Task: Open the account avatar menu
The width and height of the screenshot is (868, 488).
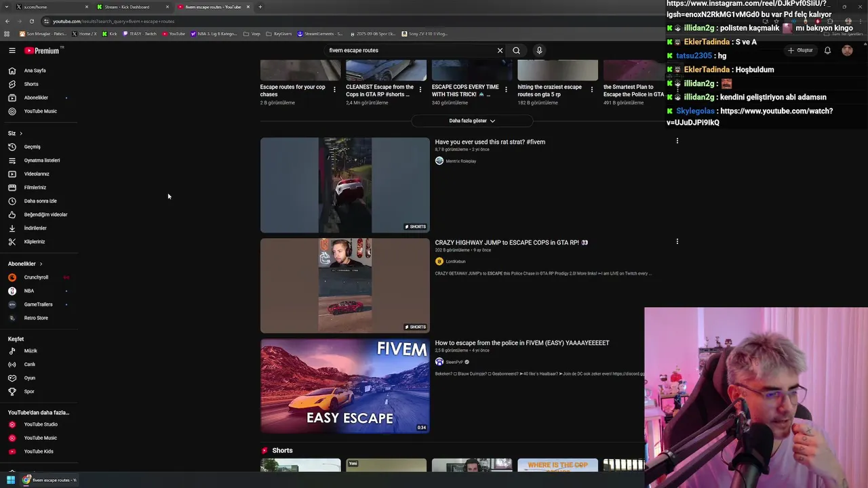Action: [x=847, y=50]
